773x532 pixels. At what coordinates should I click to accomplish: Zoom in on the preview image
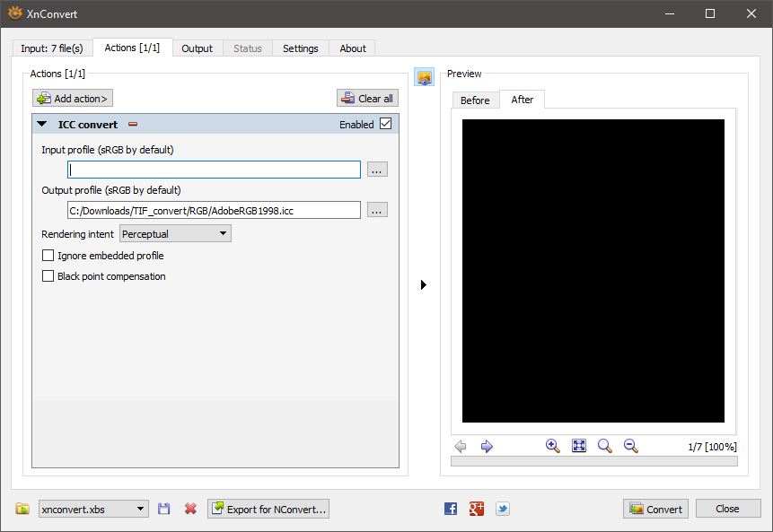pyautogui.click(x=553, y=446)
